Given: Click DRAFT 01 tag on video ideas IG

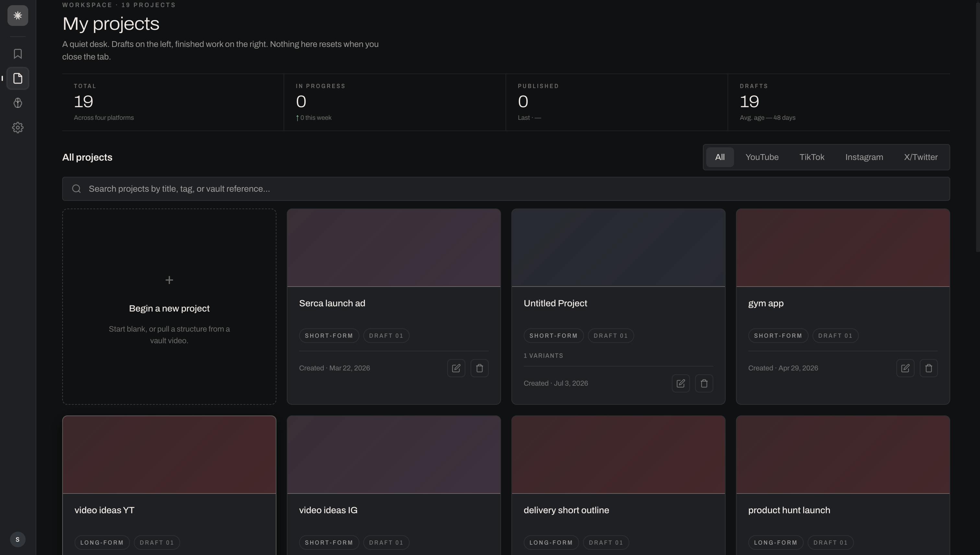Looking at the screenshot, I should point(386,543).
